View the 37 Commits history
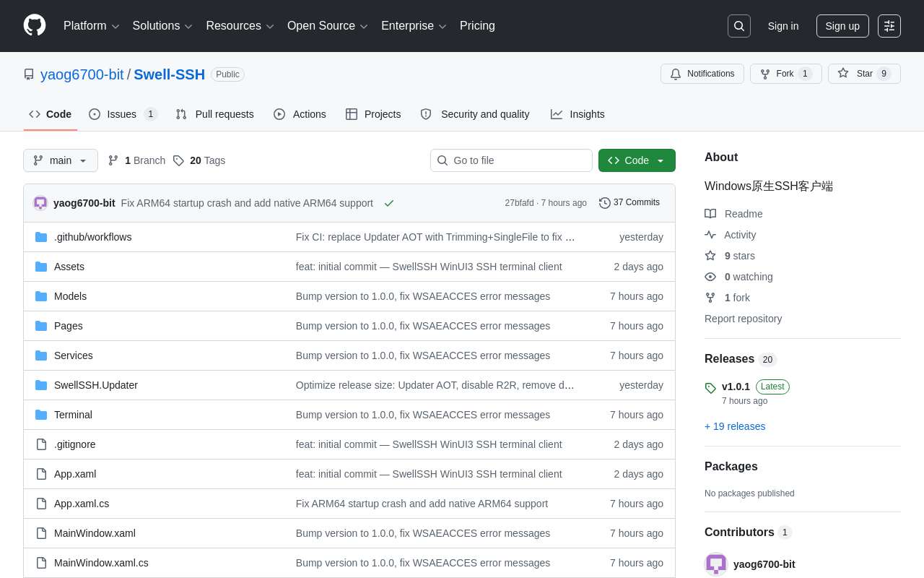 629,203
